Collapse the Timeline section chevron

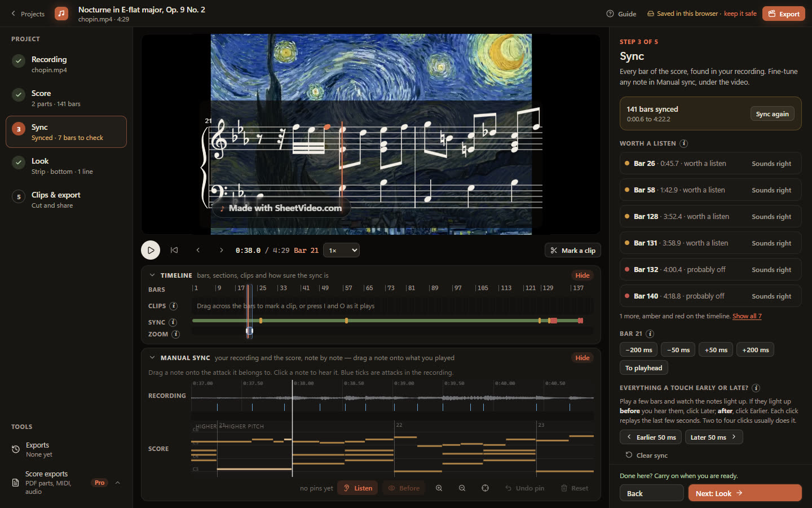point(152,275)
